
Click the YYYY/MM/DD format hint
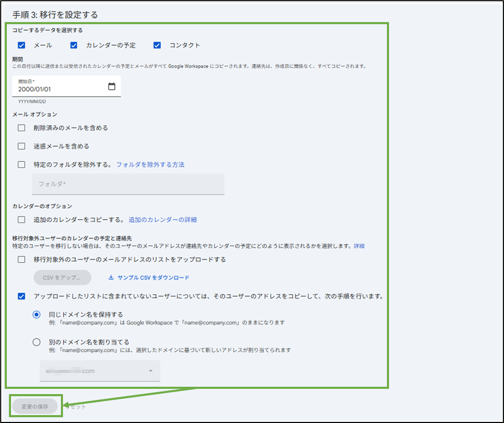[32, 101]
